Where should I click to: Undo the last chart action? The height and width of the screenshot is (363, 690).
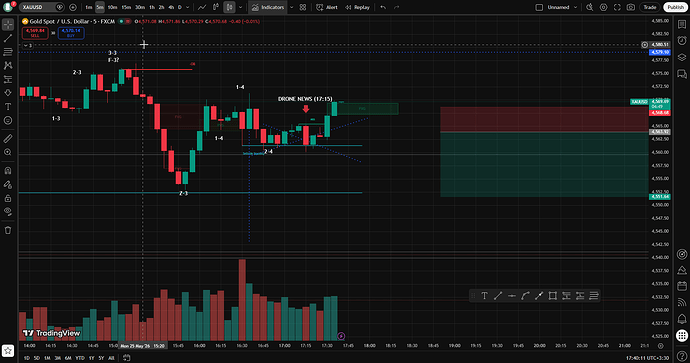point(383,7)
